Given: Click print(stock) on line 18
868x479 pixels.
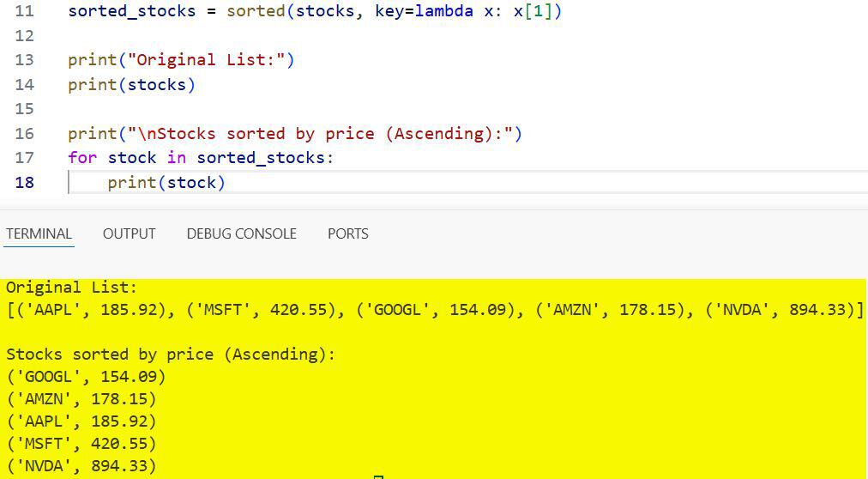Looking at the screenshot, I should point(166,182).
